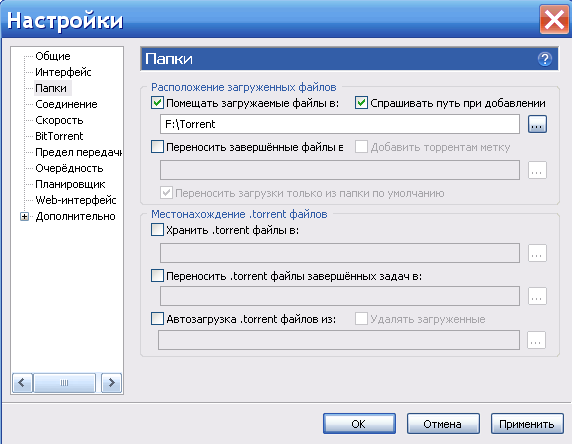Screen dimensions: 572x444
Task: Click tree scrollbar right arrow
Action: [111, 383]
